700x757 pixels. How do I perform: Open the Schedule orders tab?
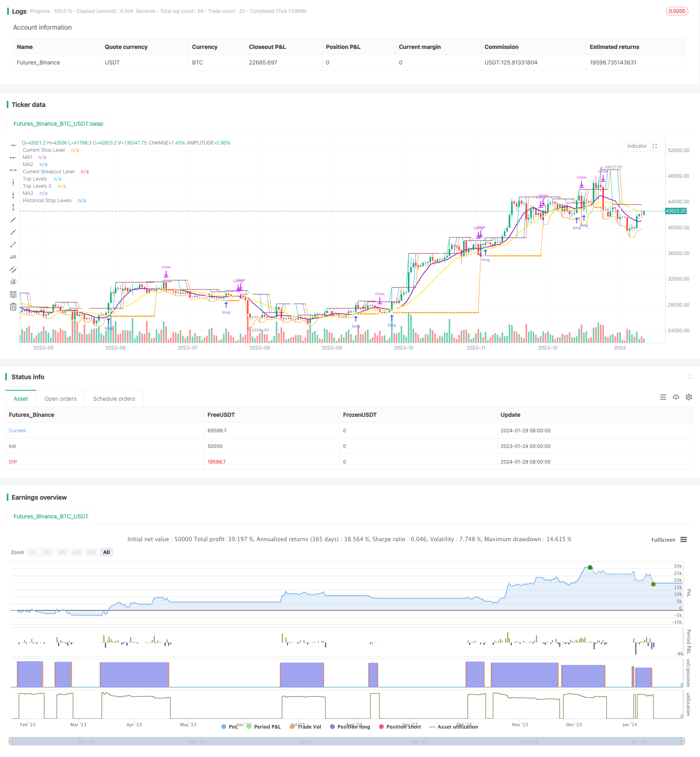pyautogui.click(x=114, y=399)
